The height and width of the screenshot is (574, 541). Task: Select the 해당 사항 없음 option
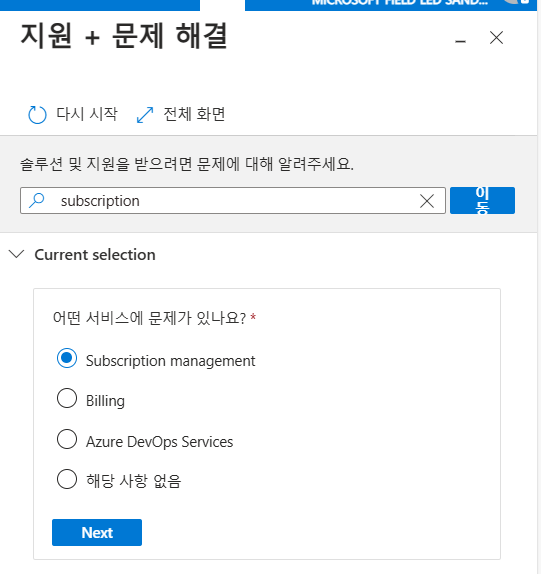coord(67,479)
